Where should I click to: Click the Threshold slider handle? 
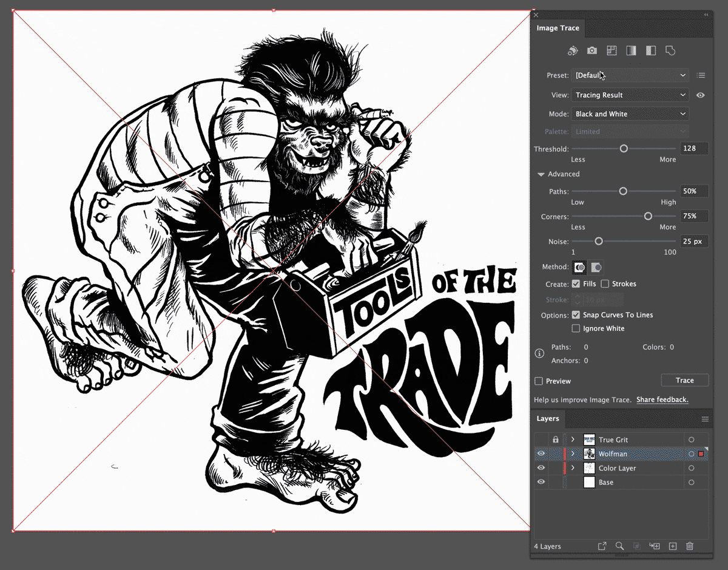[x=624, y=149]
